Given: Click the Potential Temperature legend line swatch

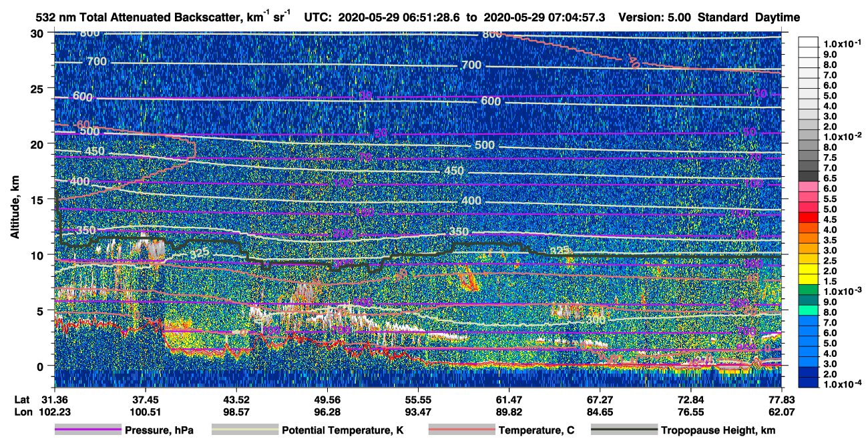Looking at the screenshot, I should click(244, 430).
